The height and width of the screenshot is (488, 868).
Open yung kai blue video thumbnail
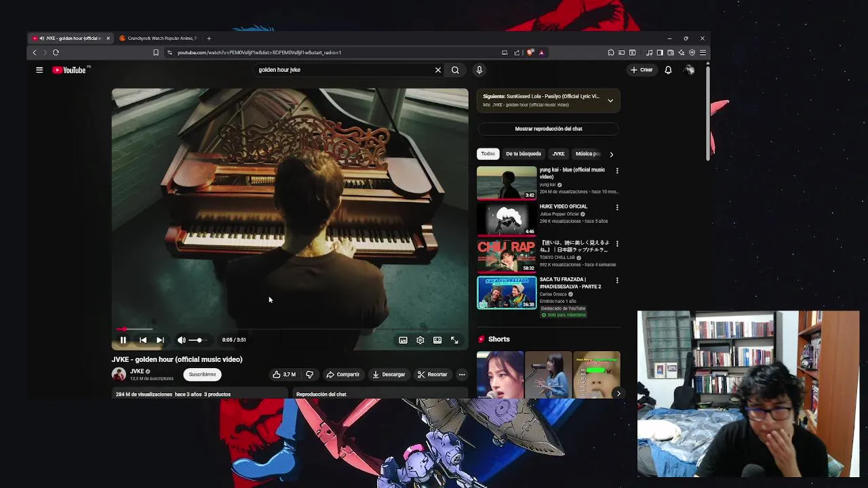click(x=507, y=183)
